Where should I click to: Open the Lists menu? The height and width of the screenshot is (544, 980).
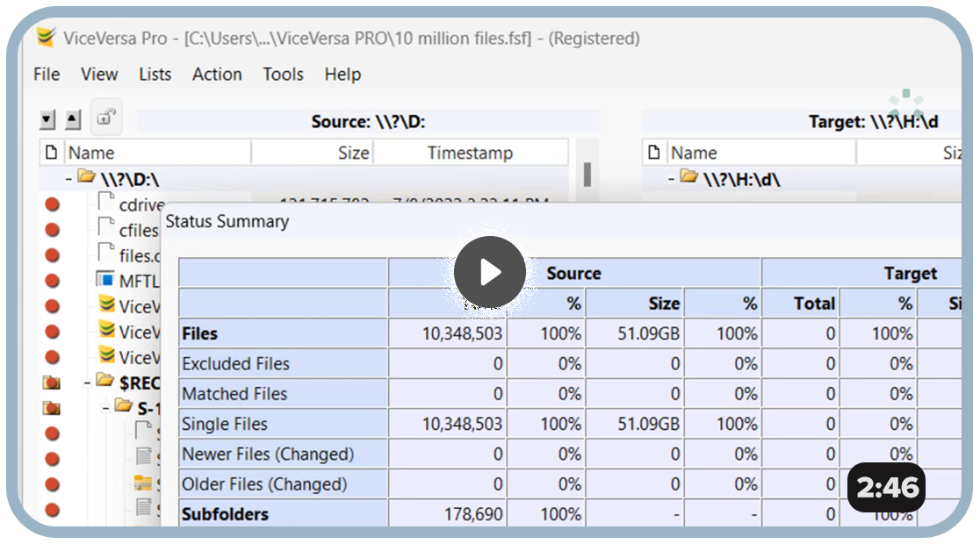coord(155,75)
